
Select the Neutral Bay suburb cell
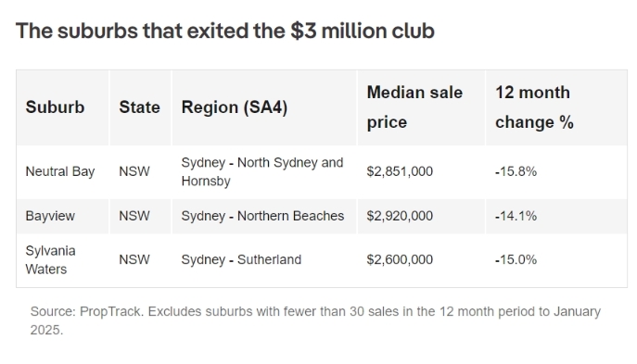[60, 171]
